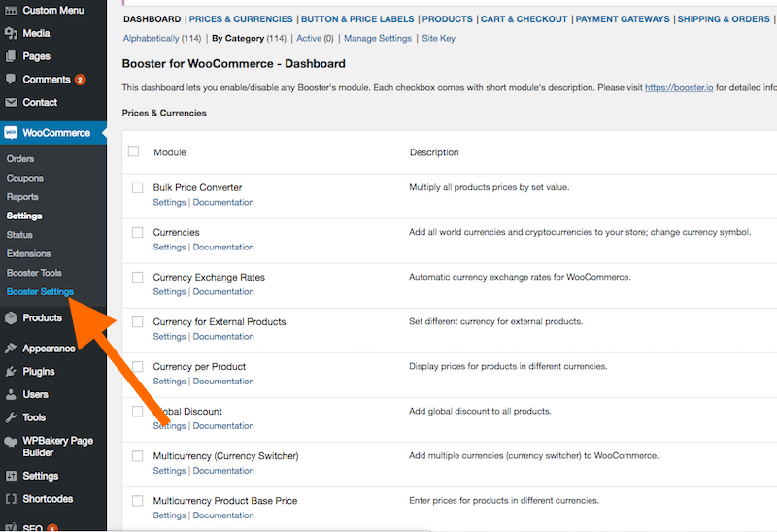The image size is (777, 532).
Task: Switch to SHIPPING & ORDERS tab
Action: (724, 19)
